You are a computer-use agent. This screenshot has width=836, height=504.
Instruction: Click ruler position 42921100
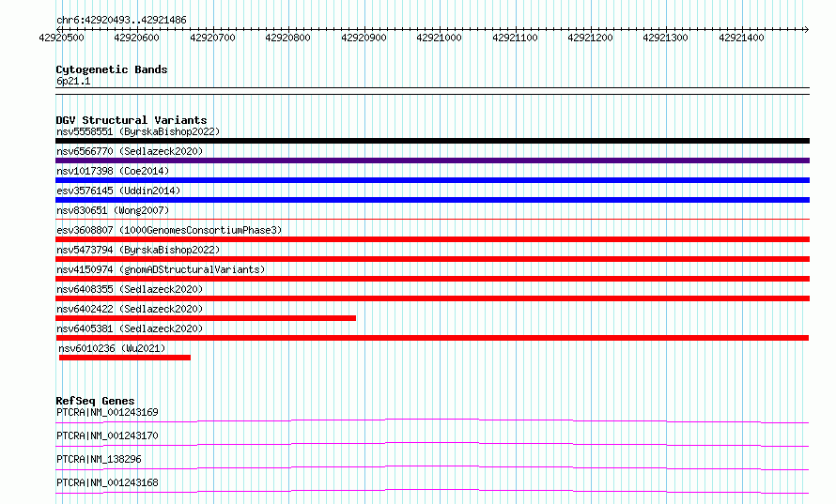click(515, 38)
